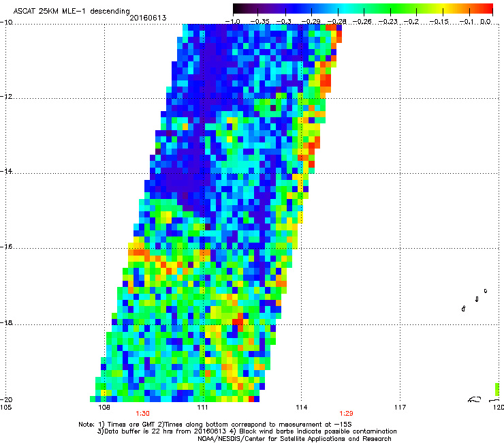
Task: Click the 114 longitude axis label
Action: tap(302, 408)
